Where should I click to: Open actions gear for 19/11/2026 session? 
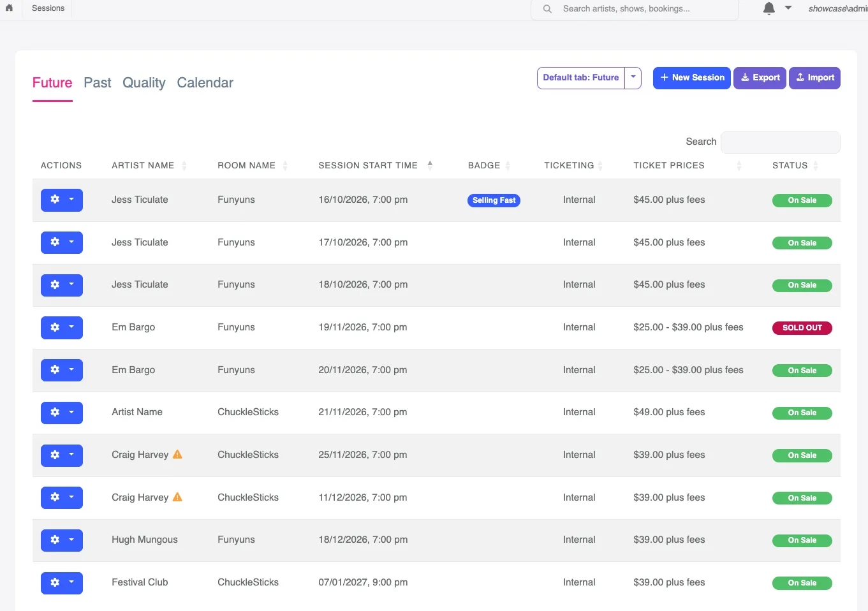tap(62, 328)
